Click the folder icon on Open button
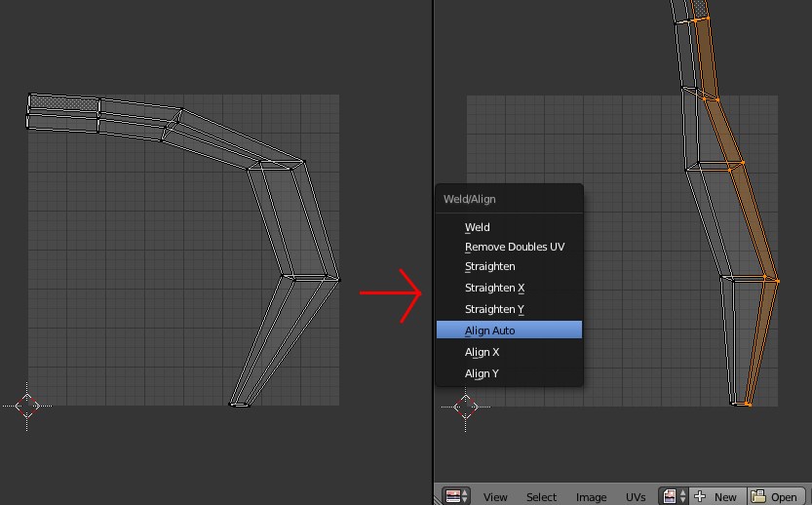This screenshot has width=812, height=505. [x=758, y=496]
